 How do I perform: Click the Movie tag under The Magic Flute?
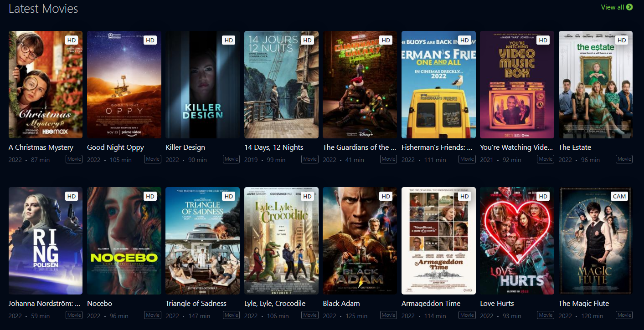(x=624, y=315)
